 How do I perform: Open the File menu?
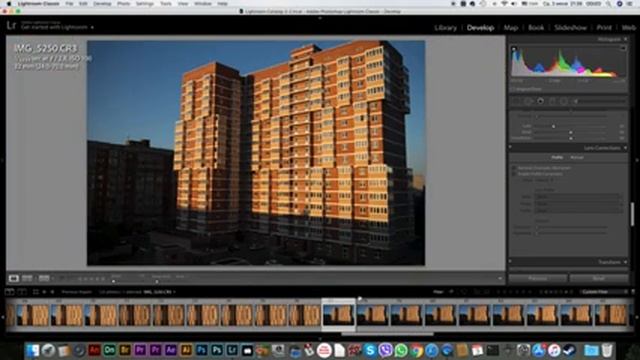pos(69,4)
